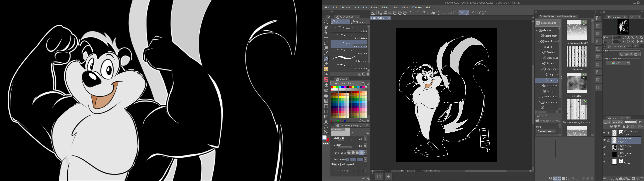
Task: Select the Lasso selection tool
Action: click(326, 43)
